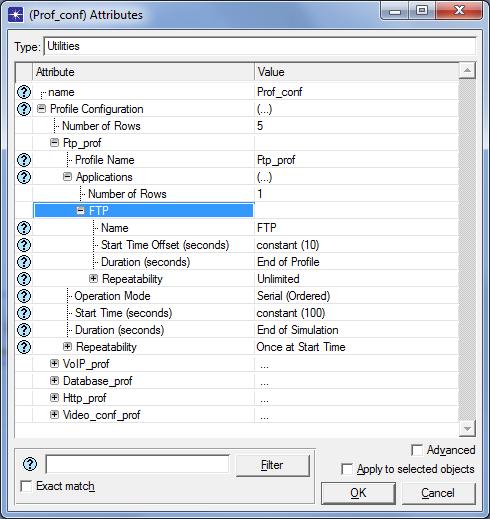Collapse the selected FTP node

(x=80, y=211)
